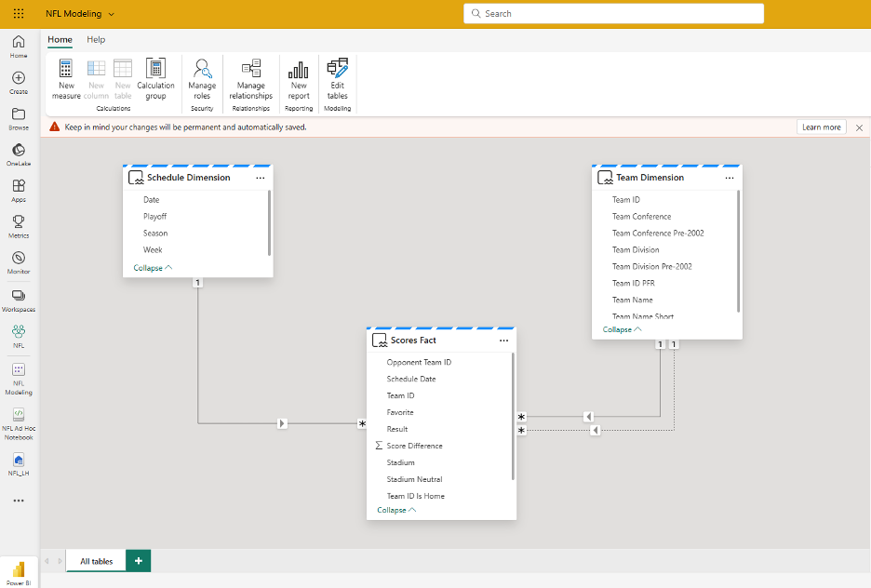Image resolution: width=871 pixels, height=588 pixels.
Task: Open NFL Ad Hoc Notebook in sidebar
Action: [19, 425]
